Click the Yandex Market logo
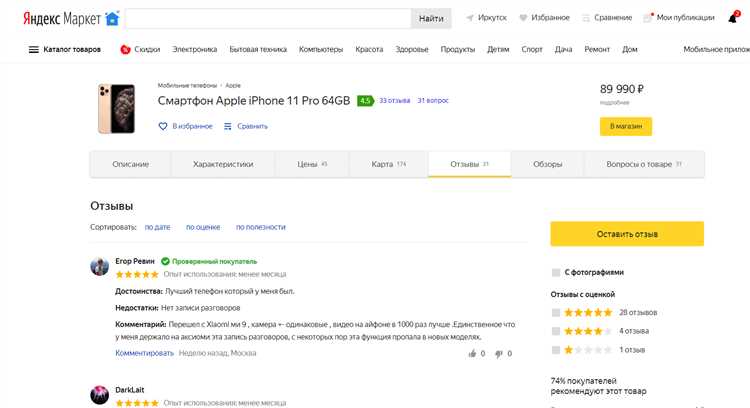 [x=61, y=18]
